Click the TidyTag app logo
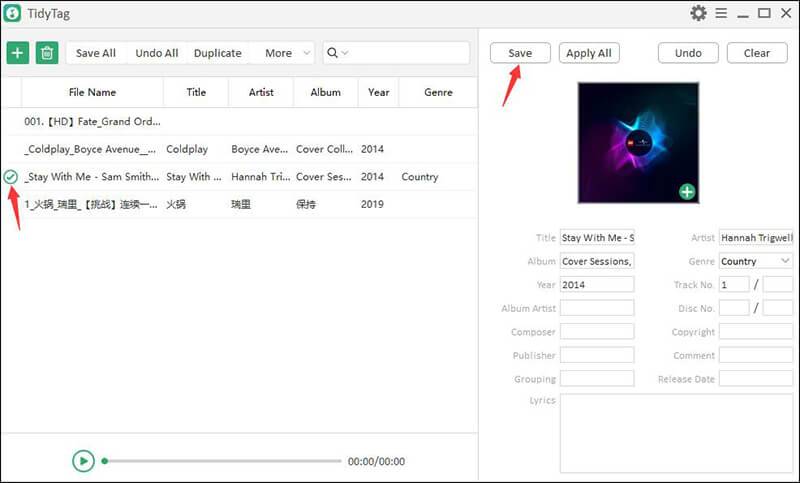This screenshot has height=483, width=800. [x=12, y=13]
